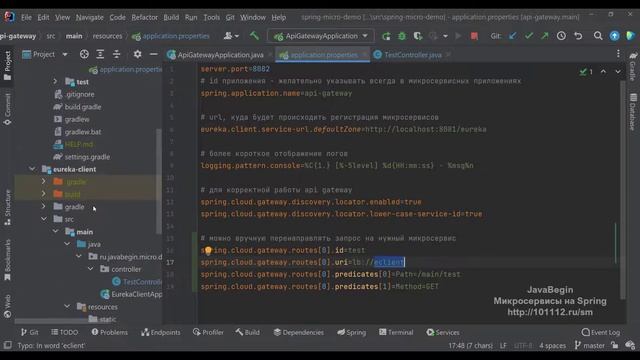640x360 pixels.
Task: Update project with the Git blue arrow
Action: [513, 36]
